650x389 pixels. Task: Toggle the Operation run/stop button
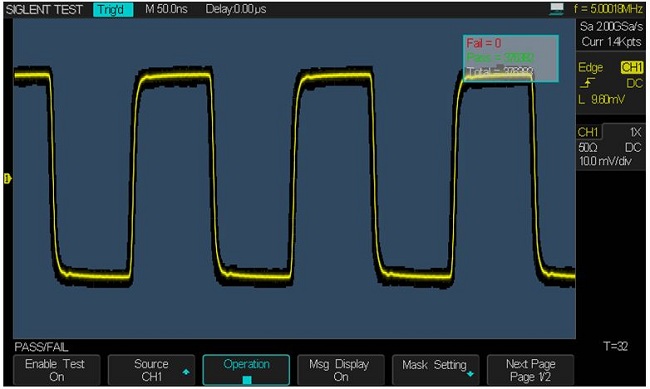[x=246, y=370]
